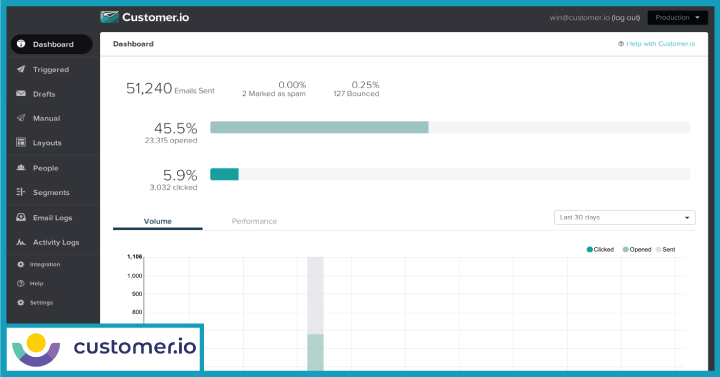This screenshot has height=377, width=720.
Task: Click the help circle icon beside Help with Customer.io
Action: point(621,44)
